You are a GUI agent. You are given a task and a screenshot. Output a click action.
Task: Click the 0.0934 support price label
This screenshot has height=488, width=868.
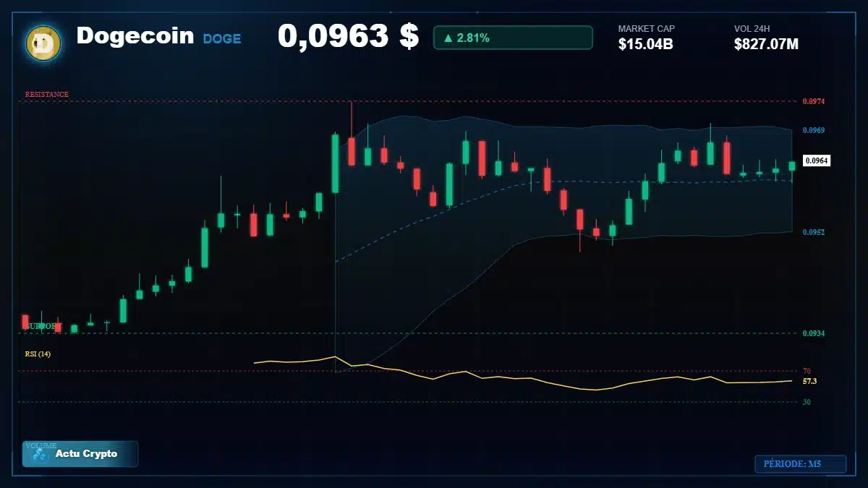pos(814,333)
